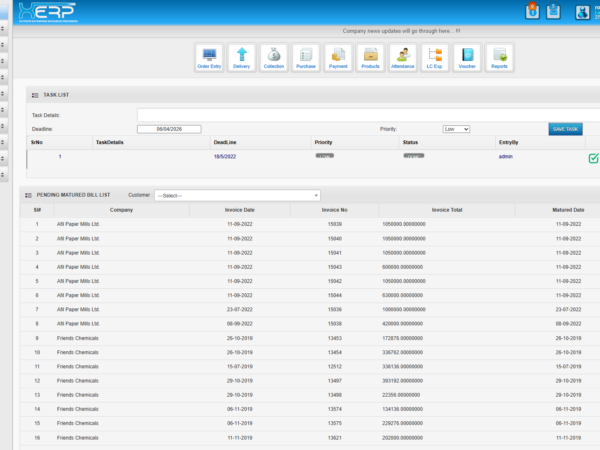
Task: Open the LC Exp. module
Action: tap(435, 58)
